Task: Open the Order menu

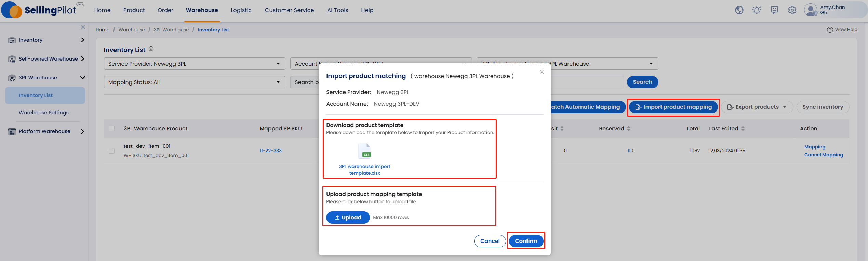Action: coord(165,10)
